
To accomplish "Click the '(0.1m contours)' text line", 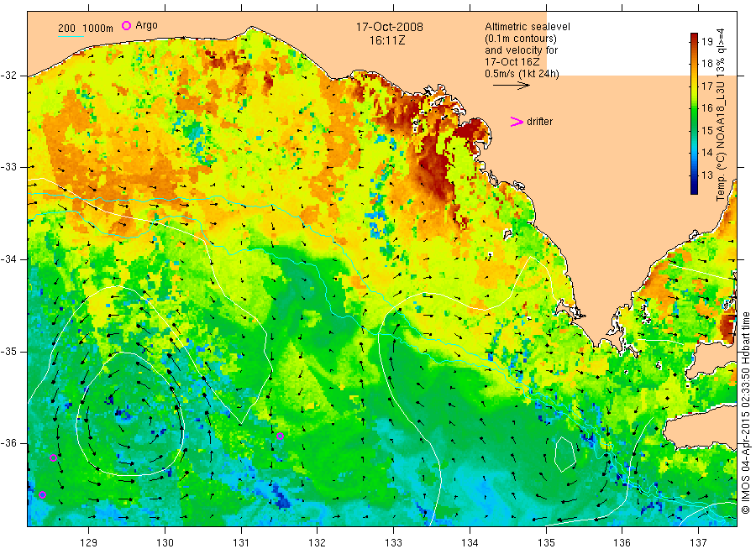I will [521, 39].
